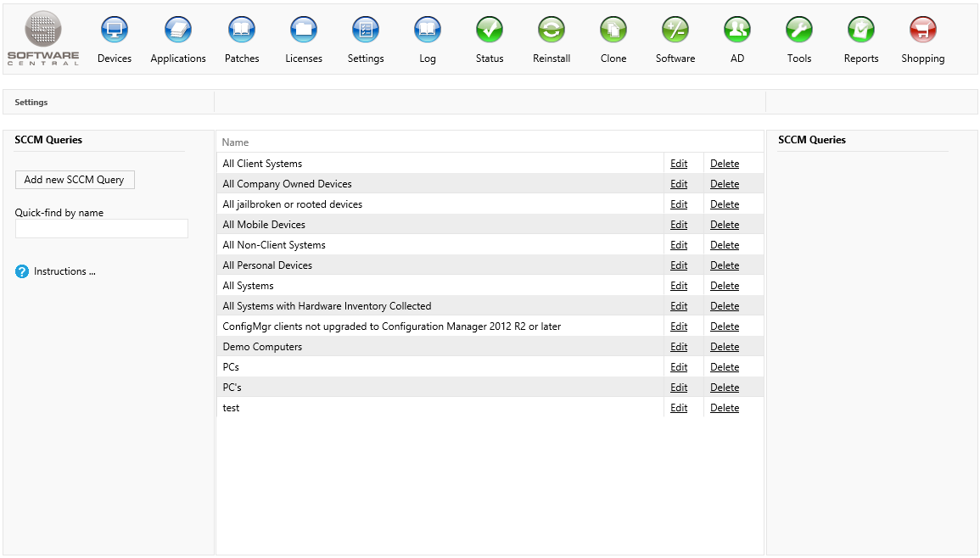Edit the All Client Systems query
This screenshot has height=558, width=980.
(x=679, y=164)
